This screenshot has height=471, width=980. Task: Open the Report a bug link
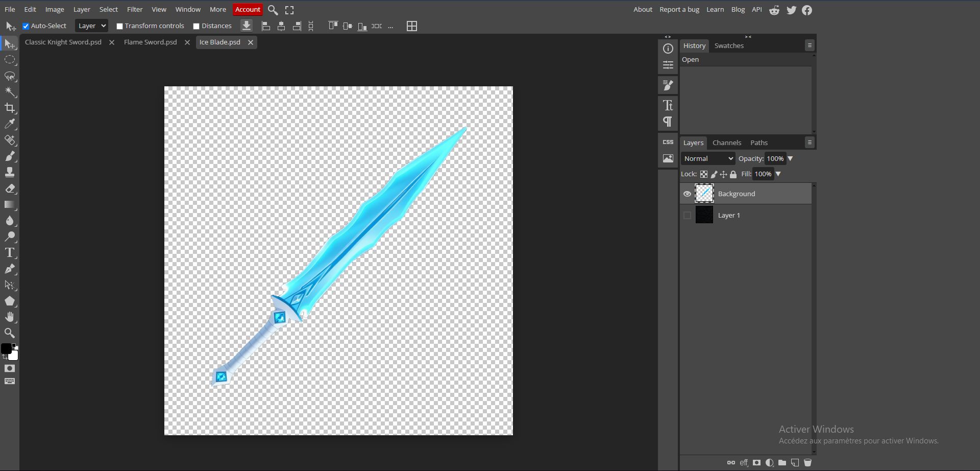(x=679, y=10)
